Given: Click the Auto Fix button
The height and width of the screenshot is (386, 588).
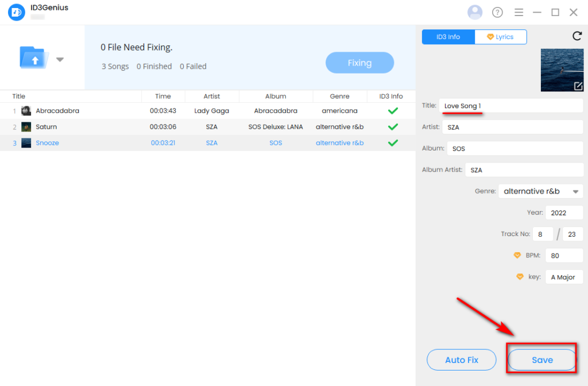Looking at the screenshot, I should 461,360.
